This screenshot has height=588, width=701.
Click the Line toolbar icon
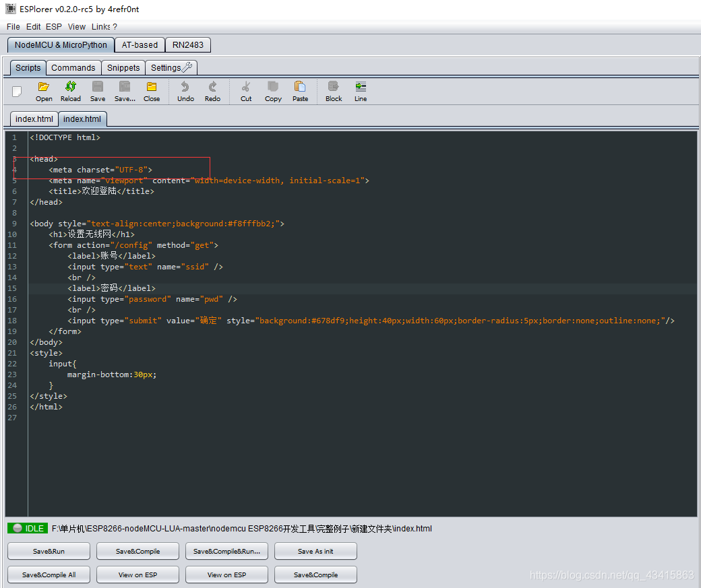(x=360, y=91)
